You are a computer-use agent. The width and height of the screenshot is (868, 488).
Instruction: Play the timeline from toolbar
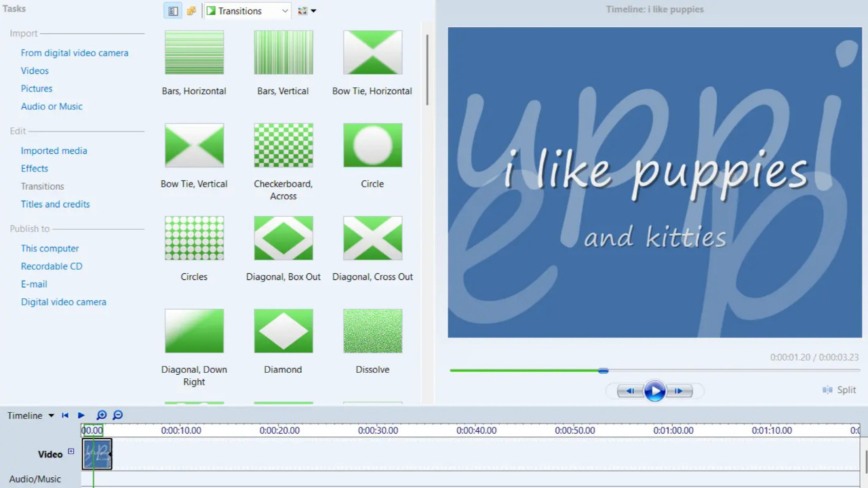(x=81, y=415)
